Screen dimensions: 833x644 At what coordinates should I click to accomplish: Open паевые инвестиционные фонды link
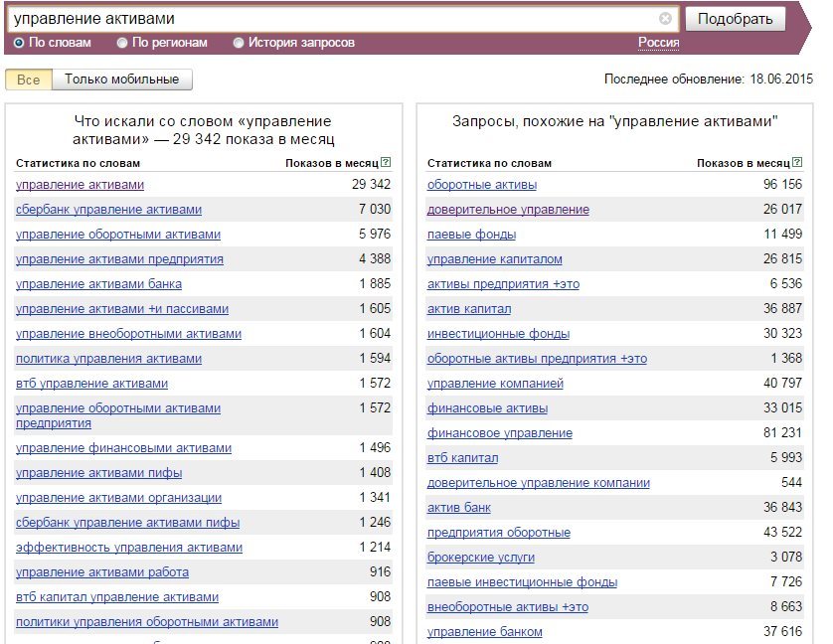(x=522, y=582)
